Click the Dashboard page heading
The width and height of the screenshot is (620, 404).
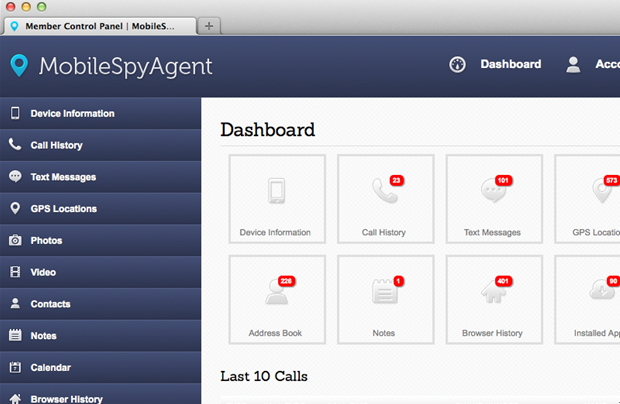(268, 130)
